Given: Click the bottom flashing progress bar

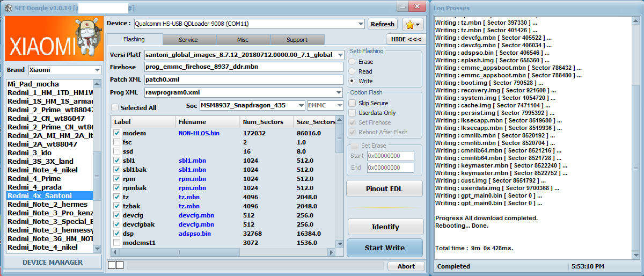Looking at the screenshot, I should coord(255,265).
